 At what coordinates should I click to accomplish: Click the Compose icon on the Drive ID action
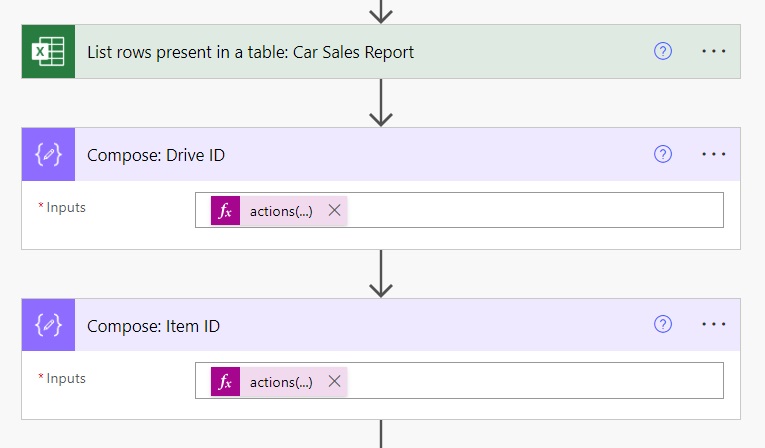48,154
